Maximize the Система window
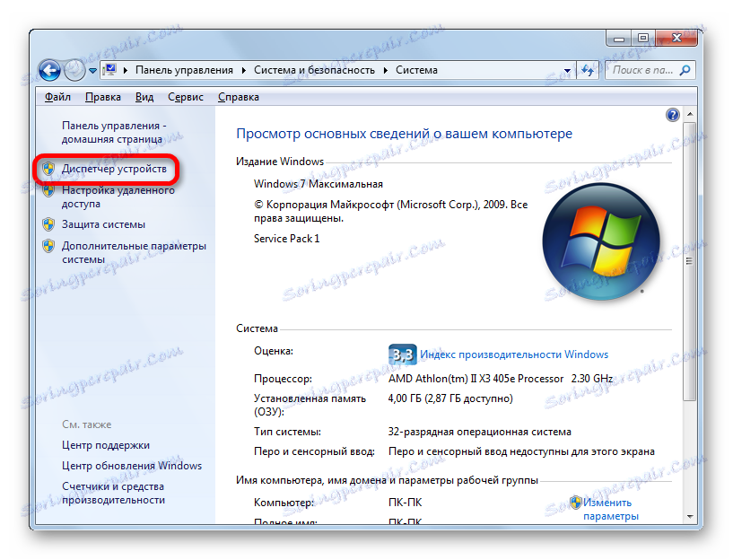Image resolution: width=733 pixels, height=560 pixels. [643, 38]
